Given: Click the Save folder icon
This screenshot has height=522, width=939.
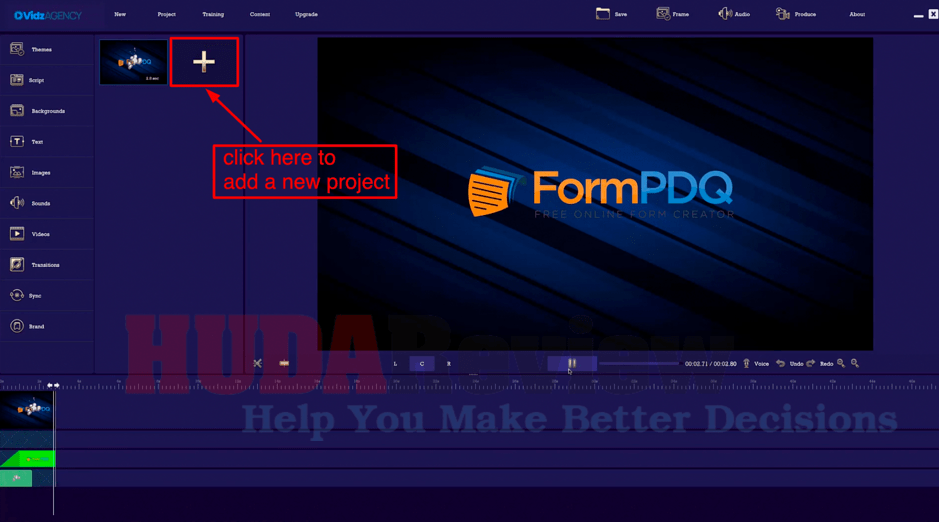Looking at the screenshot, I should (602, 14).
